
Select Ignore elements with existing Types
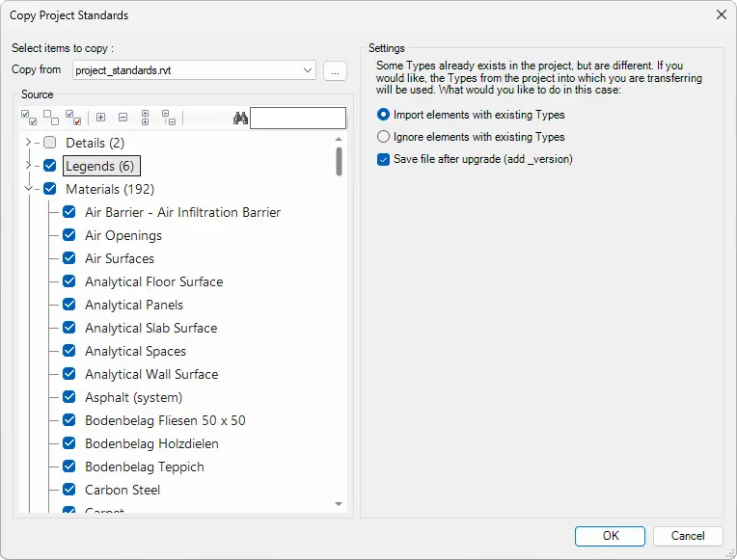pyautogui.click(x=384, y=136)
